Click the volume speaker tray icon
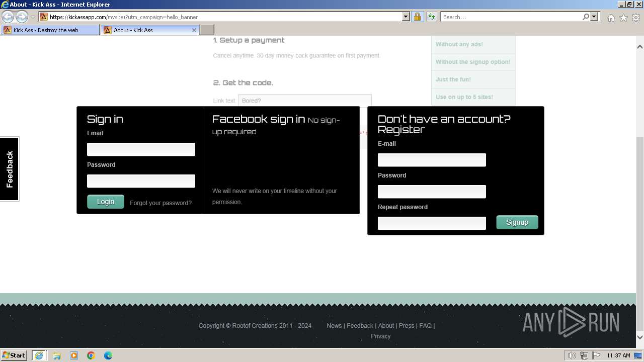Image resolution: width=644 pixels, height=362 pixels. [x=572, y=355]
